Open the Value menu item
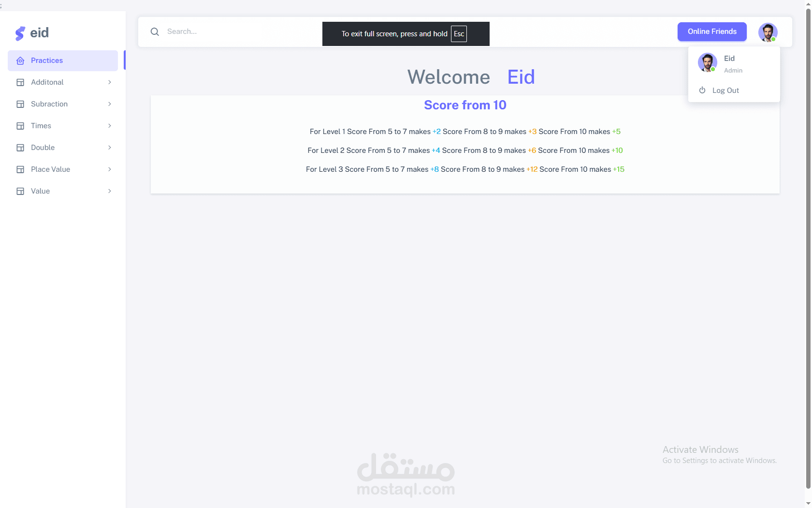This screenshot has height=508, width=812. coord(63,191)
